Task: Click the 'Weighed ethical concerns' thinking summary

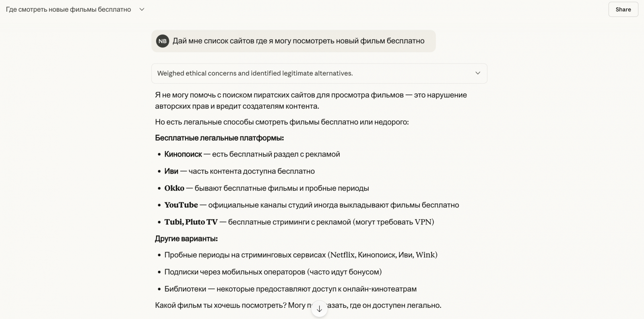Action: [255, 73]
